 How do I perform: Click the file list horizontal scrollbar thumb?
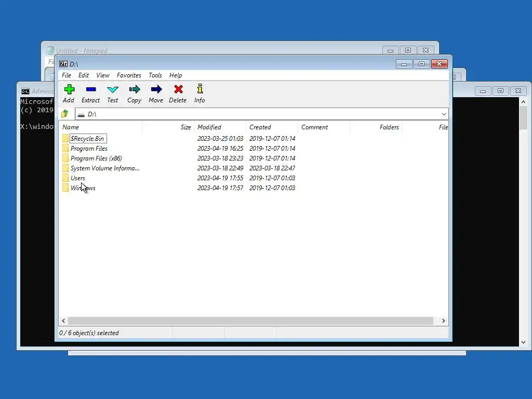coord(251,321)
